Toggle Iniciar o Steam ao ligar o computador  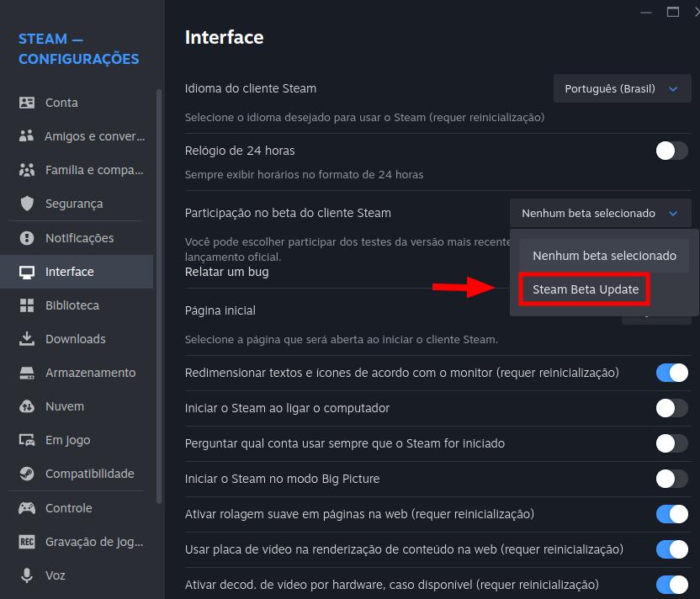tap(672, 408)
